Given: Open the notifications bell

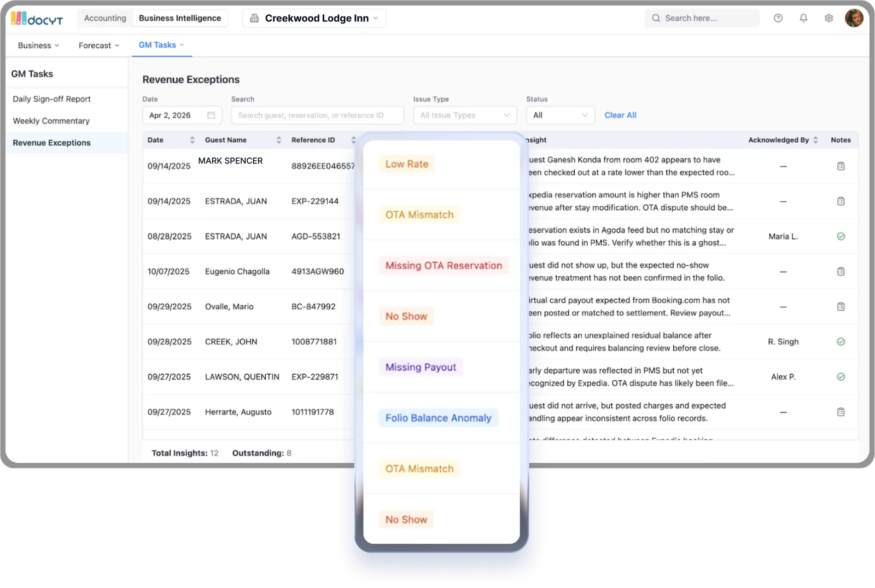Looking at the screenshot, I should [x=803, y=18].
